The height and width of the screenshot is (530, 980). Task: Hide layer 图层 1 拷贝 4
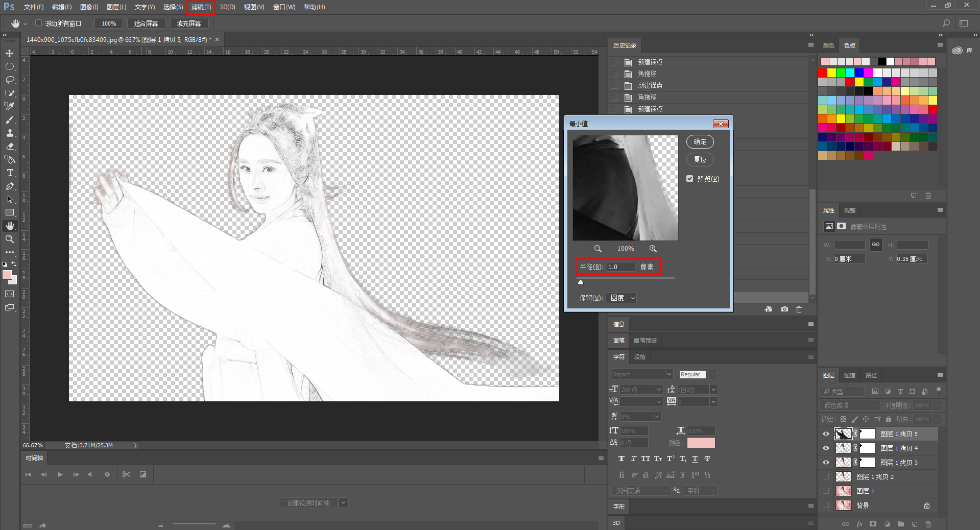(x=826, y=448)
